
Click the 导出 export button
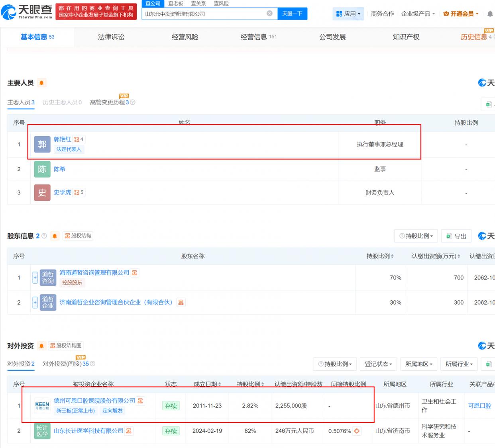click(x=456, y=236)
